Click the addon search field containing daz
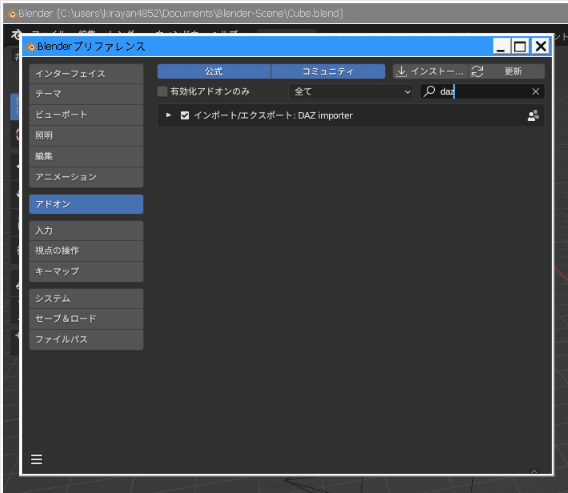 pyautogui.click(x=482, y=91)
